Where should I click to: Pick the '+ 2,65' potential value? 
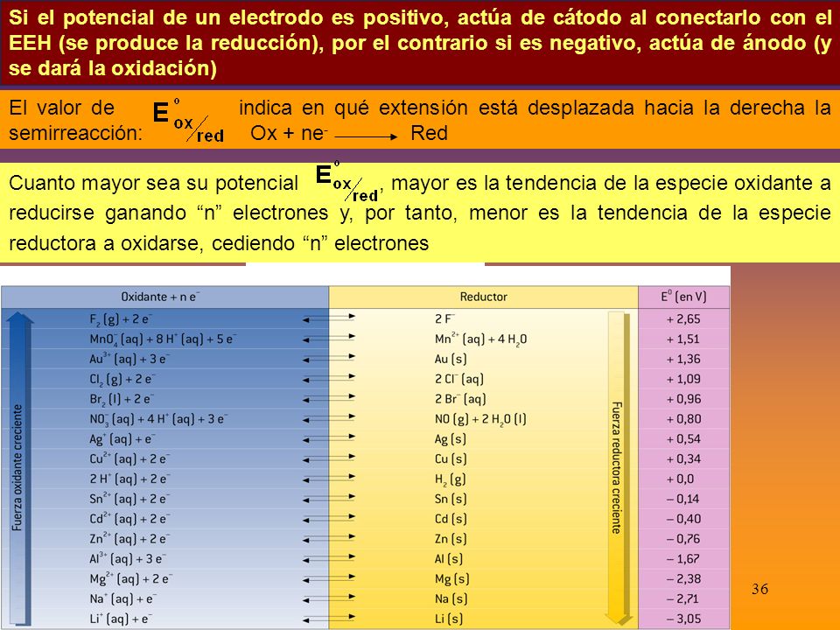click(x=683, y=319)
